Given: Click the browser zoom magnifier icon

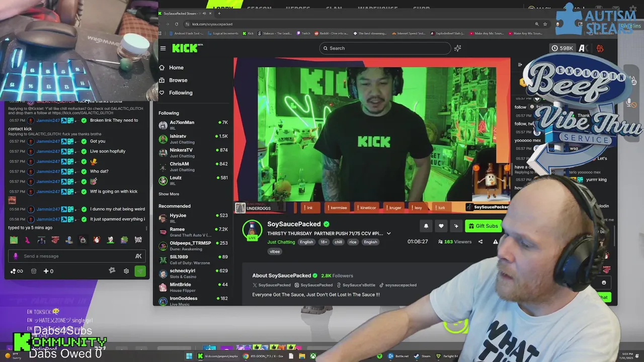Looking at the screenshot, I should [x=537, y=24].
